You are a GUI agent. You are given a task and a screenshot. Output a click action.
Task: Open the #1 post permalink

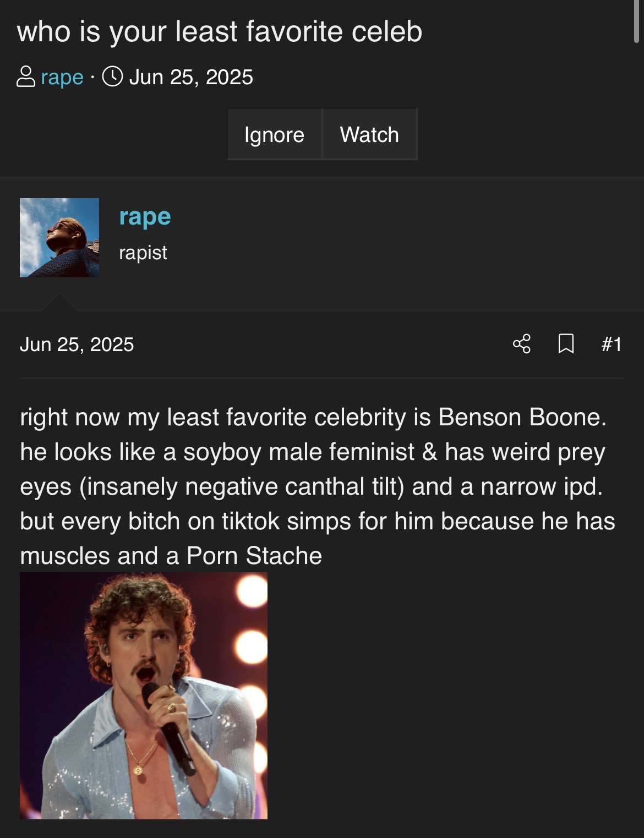612,344
